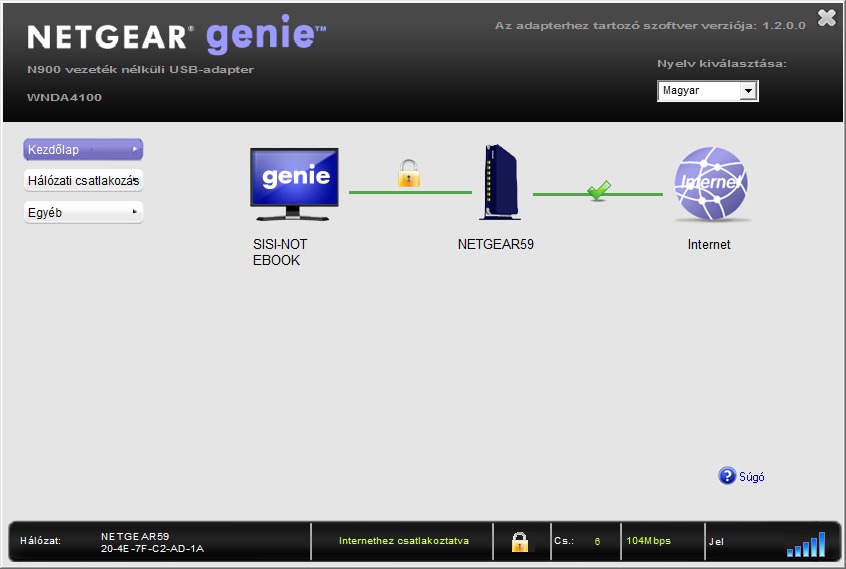The height and width of the screenshot is (569, 846).
Task: Click the channel value 6
Action: (x=597, y=541)
